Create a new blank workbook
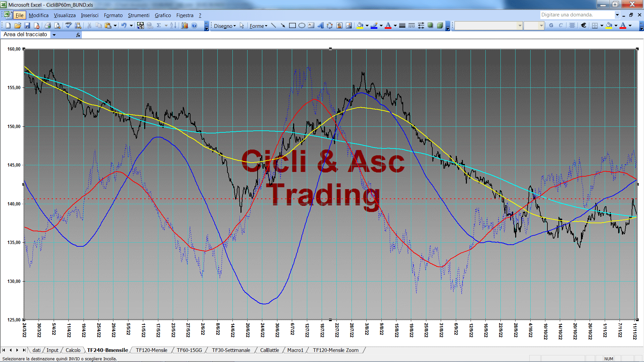Screen dimensions: 644x362 [8, 25]
